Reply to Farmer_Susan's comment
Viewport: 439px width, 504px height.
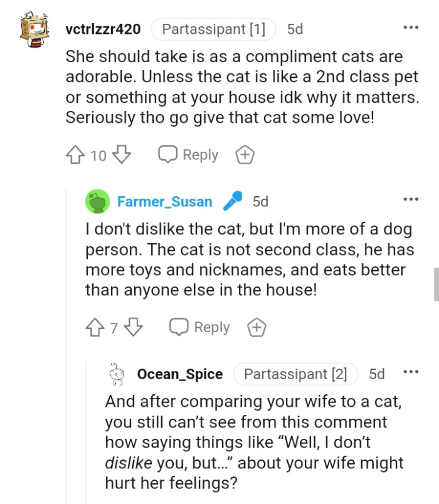click(x=199, y=327)
